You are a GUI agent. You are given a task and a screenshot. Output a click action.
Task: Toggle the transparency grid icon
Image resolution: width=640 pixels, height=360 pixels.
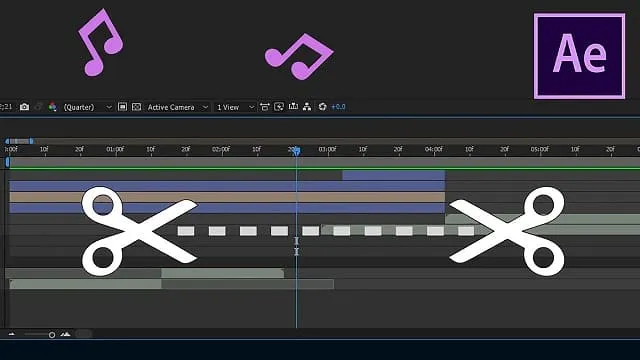point(136,107)
